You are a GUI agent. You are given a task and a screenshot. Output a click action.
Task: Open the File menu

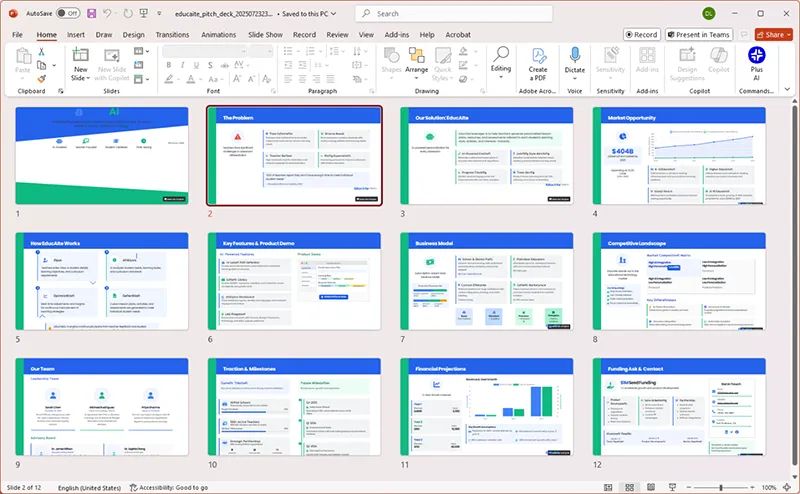(x=17, y=34)
